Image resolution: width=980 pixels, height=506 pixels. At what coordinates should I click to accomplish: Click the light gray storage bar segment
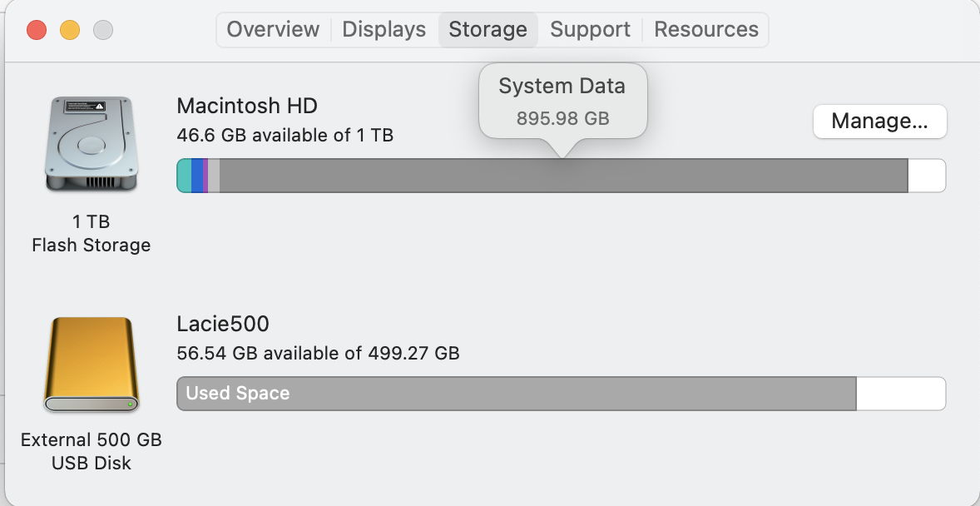click(x=214, y=176)
